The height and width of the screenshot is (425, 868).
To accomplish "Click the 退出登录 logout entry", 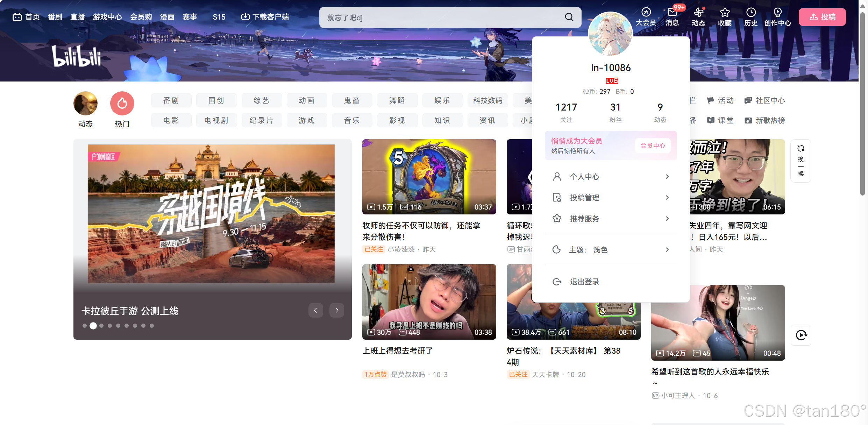I will 584,282.
